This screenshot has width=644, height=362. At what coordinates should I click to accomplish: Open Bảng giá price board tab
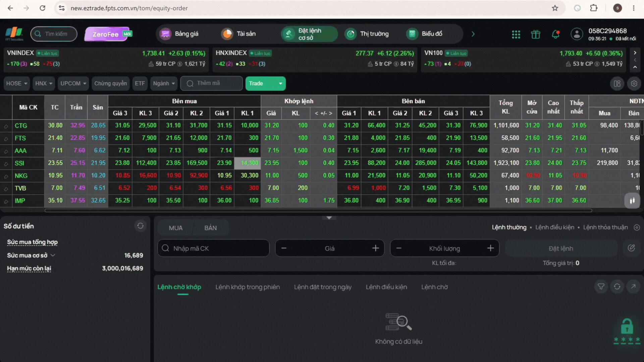point(180,34)
